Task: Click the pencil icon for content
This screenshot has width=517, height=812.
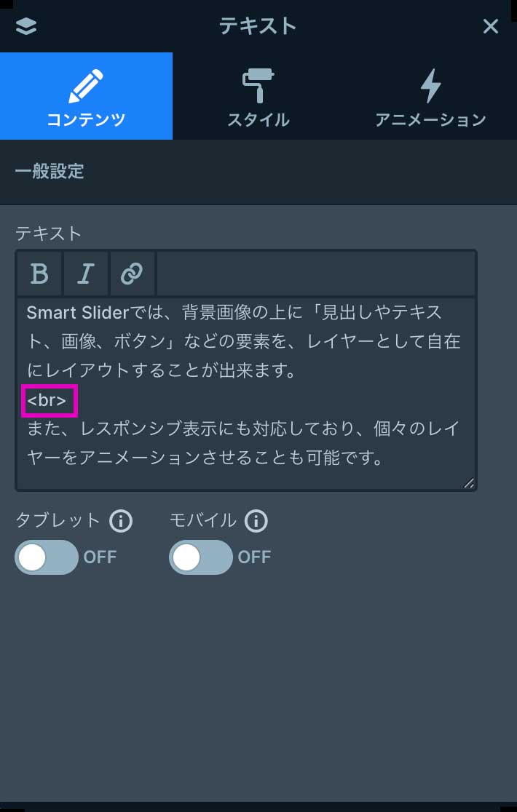Action: coord(86,85)
